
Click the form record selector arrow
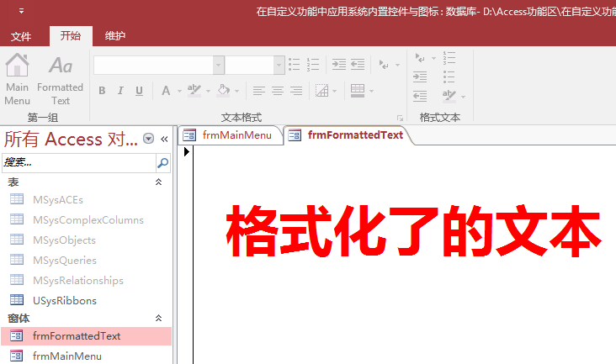pos(186,151)
